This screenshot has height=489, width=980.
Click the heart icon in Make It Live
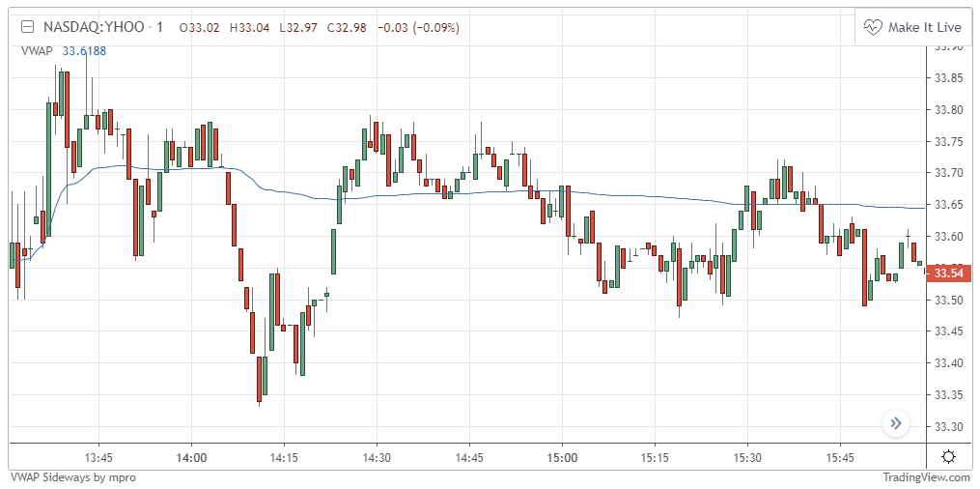pos(874,27)
